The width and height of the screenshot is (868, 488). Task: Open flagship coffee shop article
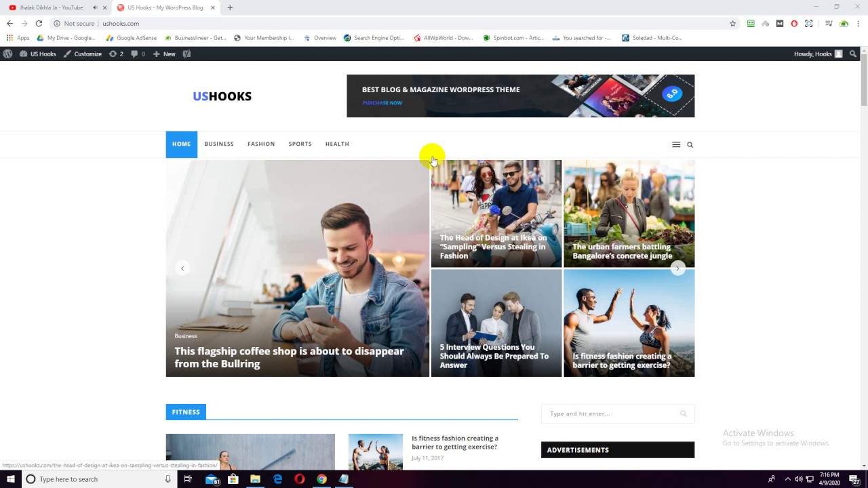(289, 357)
